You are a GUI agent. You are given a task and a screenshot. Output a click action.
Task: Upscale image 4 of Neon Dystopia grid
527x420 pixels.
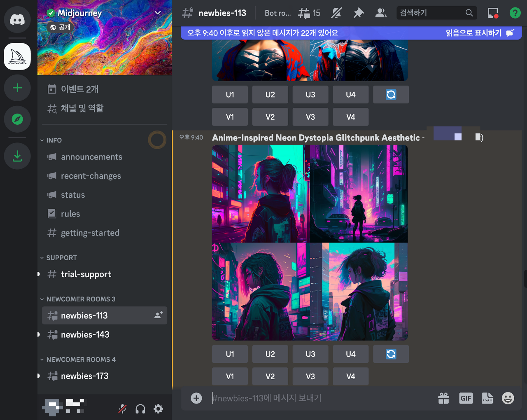pos(351,354)
